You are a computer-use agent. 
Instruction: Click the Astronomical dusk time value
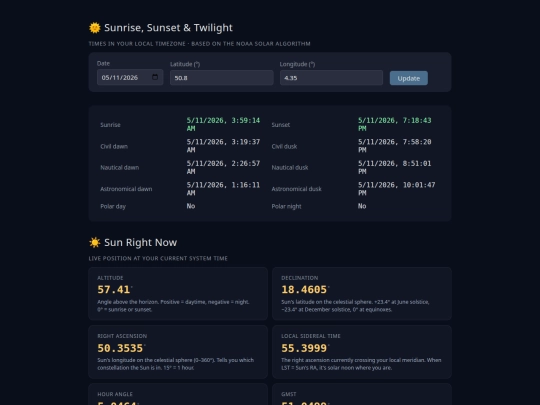coord(396,189)
